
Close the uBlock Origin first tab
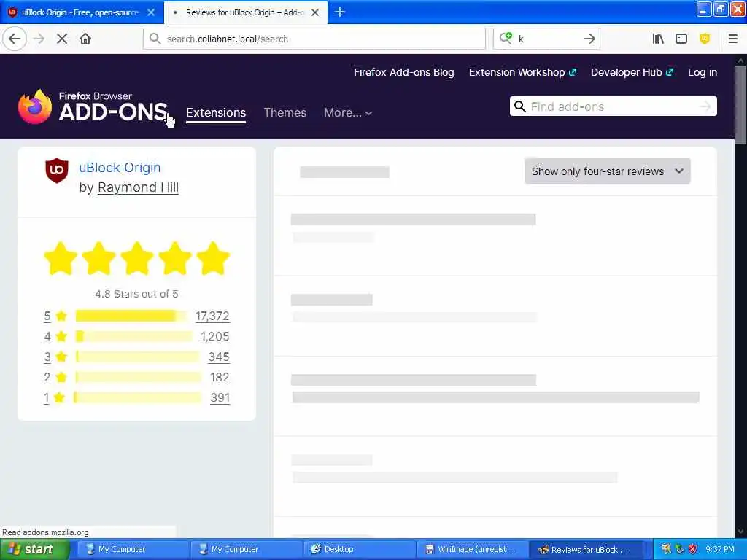[x=151, y=12]
